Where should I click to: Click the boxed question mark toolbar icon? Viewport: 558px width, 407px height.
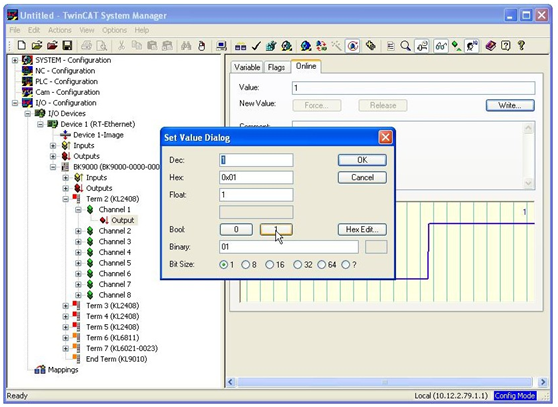pos(506,46)
